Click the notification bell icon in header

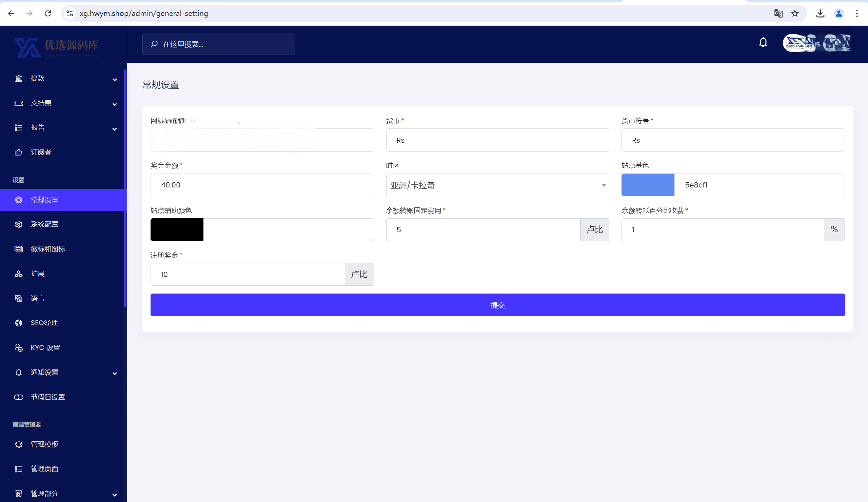pyautogui.click(x=763, y=42)
